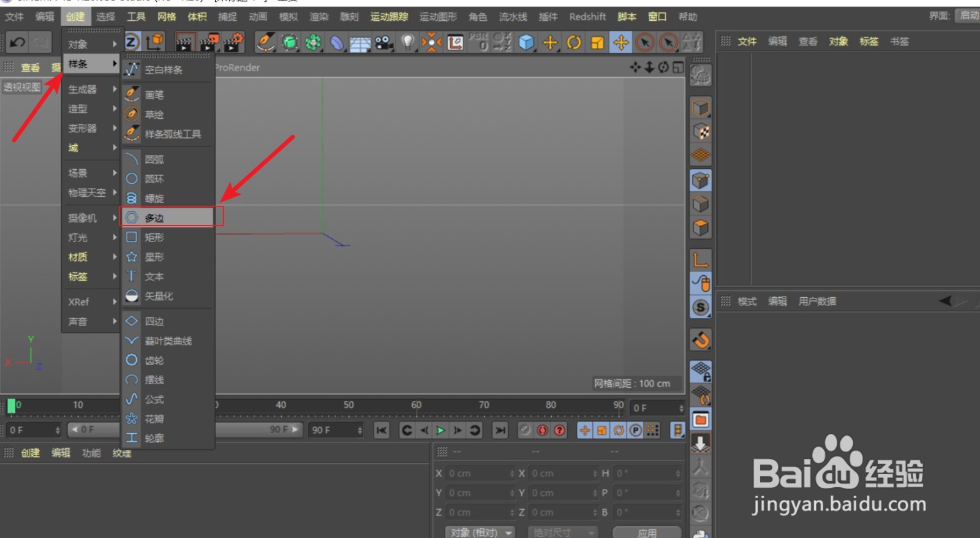980x538 pixels.
Task: Click the Undo arrow icon
Action: coord(18,42)
